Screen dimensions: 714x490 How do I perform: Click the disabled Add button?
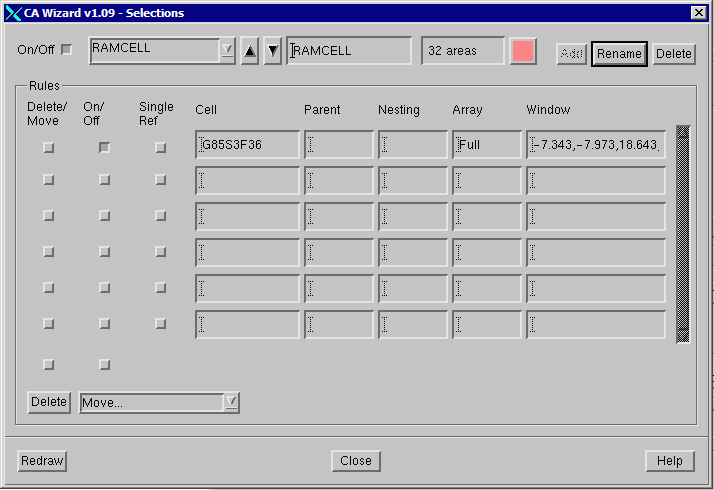point(571,54)
